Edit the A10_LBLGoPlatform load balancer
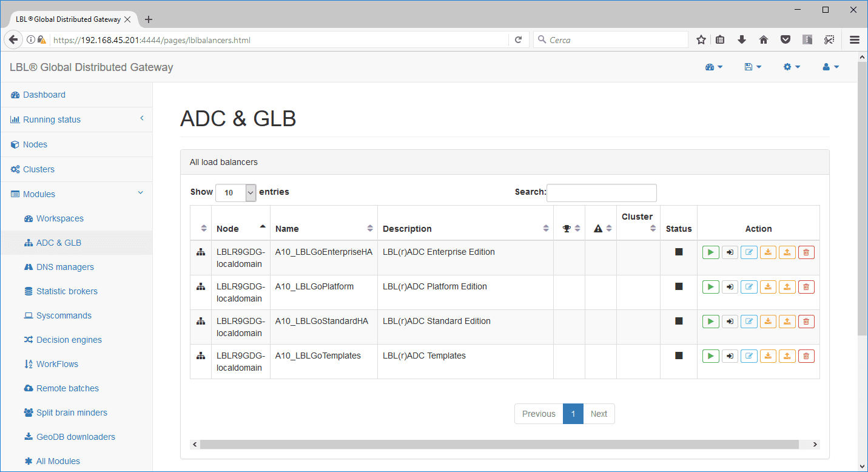 coord(749,287)
